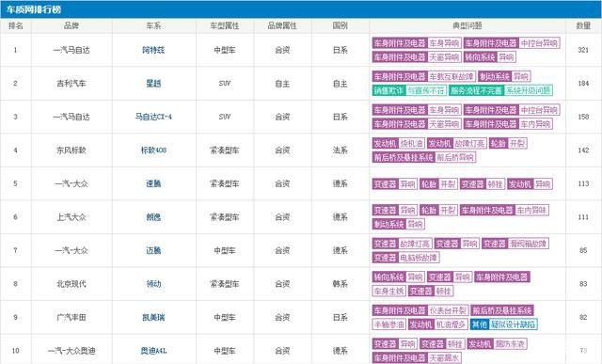Click the 销售欺诈 与宣传不符 tag
602x364 pixels.
click(409, 90)
